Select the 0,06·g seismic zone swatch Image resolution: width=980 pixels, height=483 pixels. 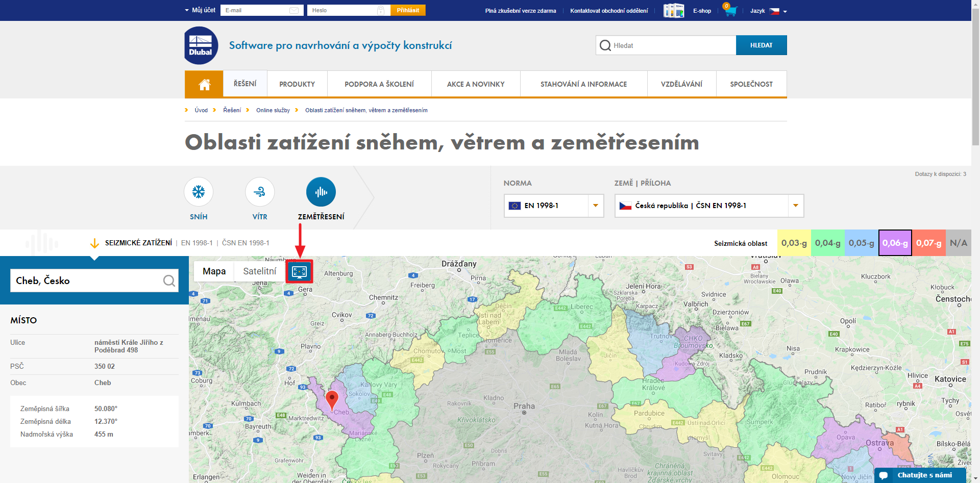point(895,243)
